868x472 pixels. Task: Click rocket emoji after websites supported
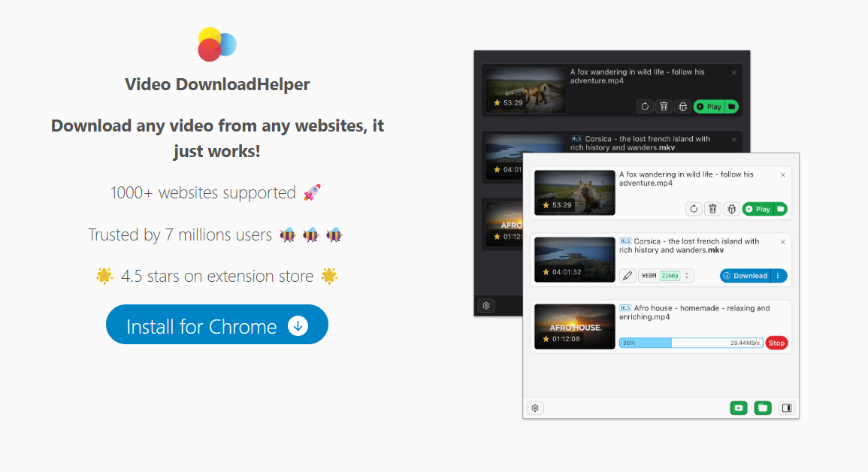[x=312, y=192]
